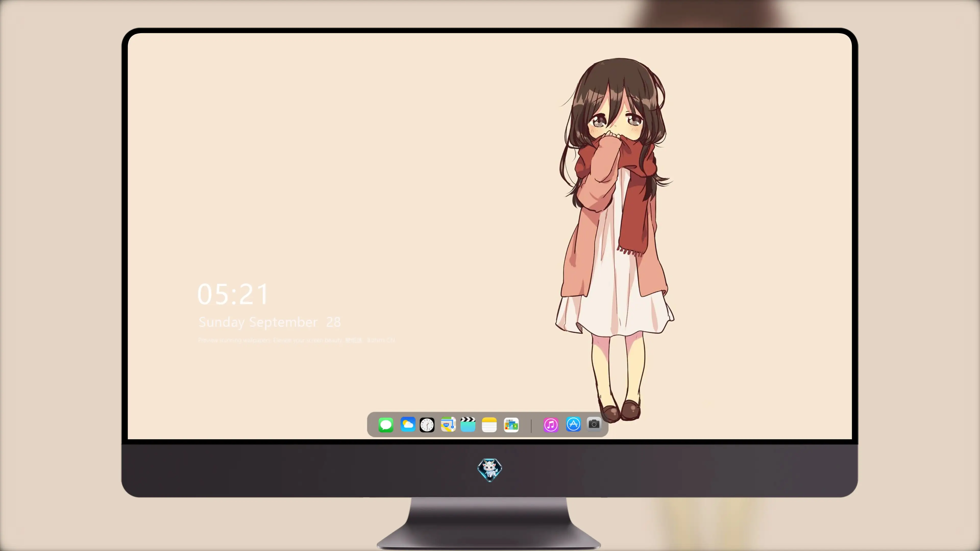Open the Clock app in the dock
The height and width of the screenshot is (551, 980).
click(427, 425)
